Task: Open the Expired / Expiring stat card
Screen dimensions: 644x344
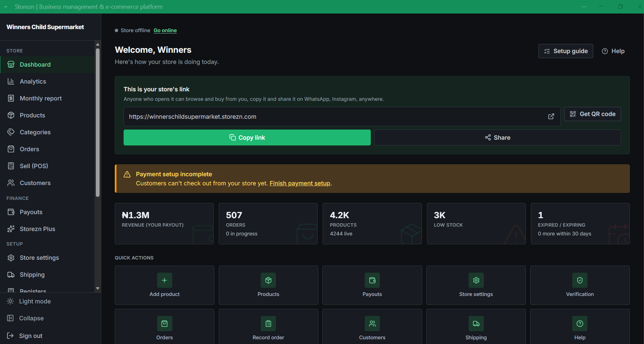Action: pyautogui.click(x=580, y=224)
